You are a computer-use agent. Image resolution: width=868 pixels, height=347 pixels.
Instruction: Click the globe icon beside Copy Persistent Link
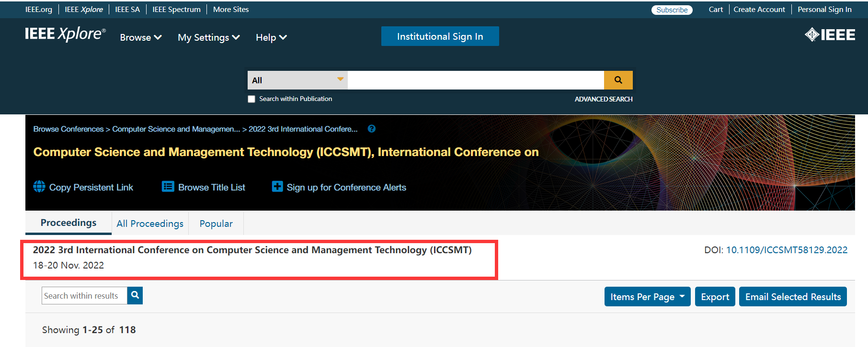point(39,187)
